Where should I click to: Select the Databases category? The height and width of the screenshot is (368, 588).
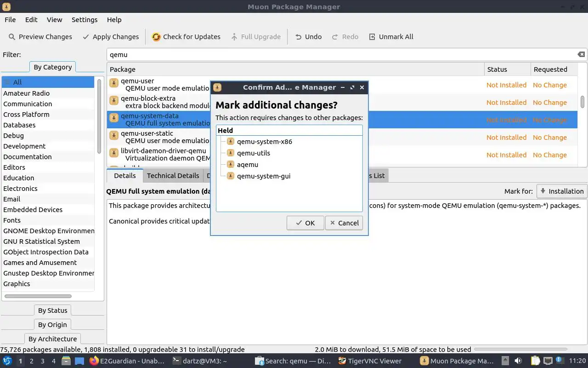48,125
